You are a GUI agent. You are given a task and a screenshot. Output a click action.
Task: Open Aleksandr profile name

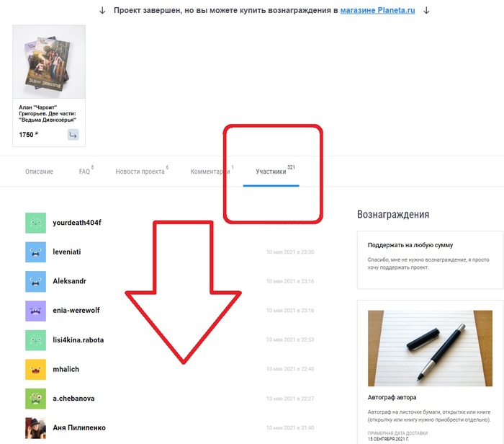click(69, 281)
